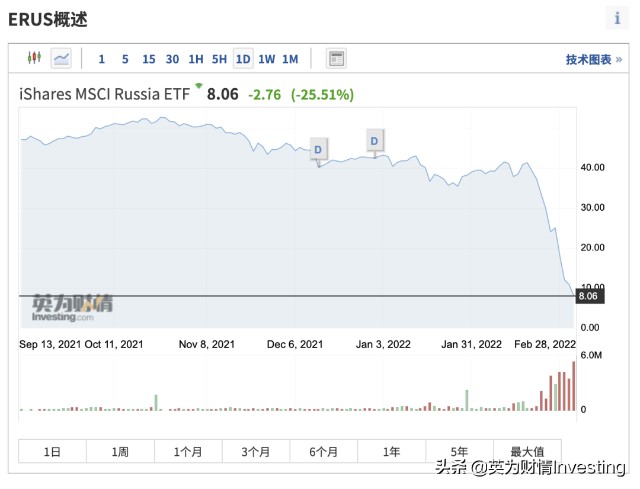Set interval to 1 minute

102,59
